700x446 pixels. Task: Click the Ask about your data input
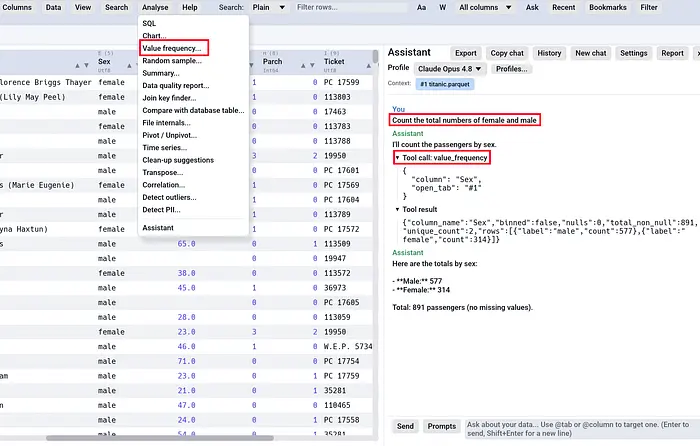(582, 429)
